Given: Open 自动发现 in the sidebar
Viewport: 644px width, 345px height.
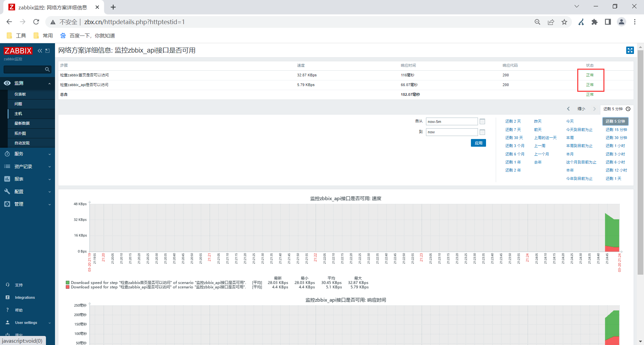Looking at the screenshot, I should pyautogui.click(x=22, y=143).
